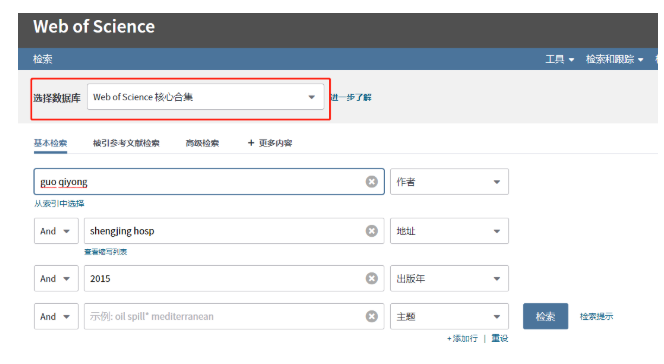Expand the 工具 menu

point(559,59)
